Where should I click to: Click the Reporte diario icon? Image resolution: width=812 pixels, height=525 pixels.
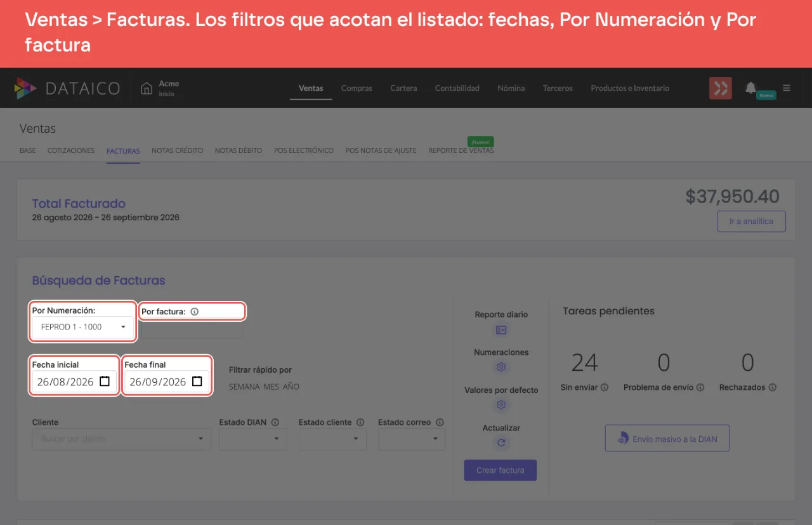pyautogui.click(x=501, y=330)
